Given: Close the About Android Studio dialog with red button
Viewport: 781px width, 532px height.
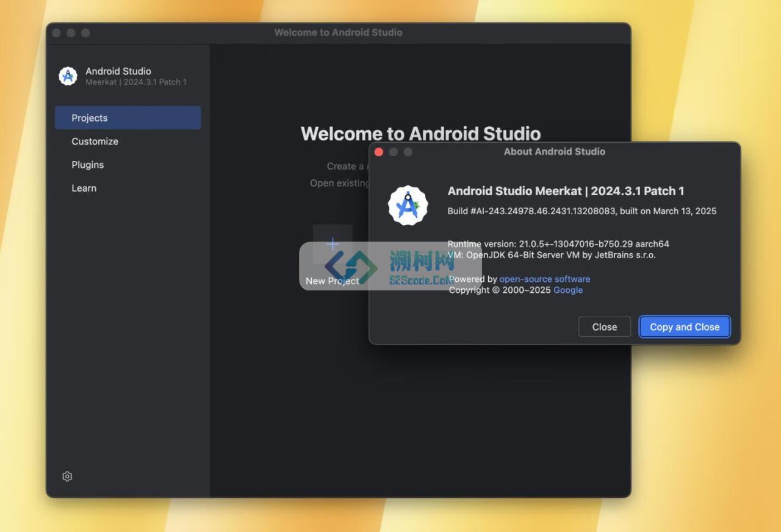Looking at the screenshot, I should (378, 151).
